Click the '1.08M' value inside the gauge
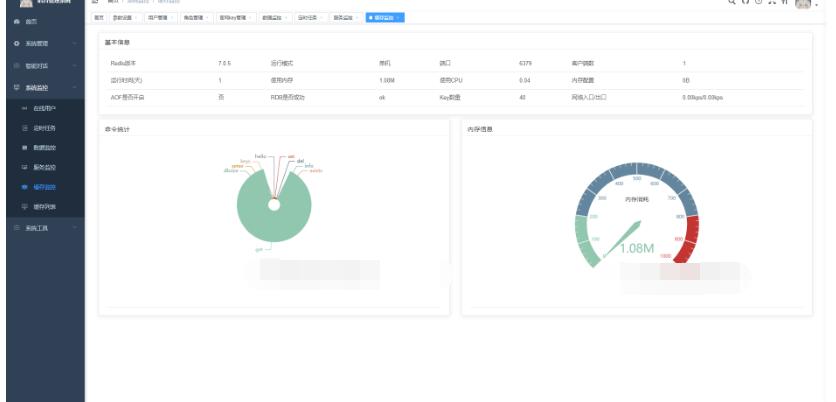Viewport: 836px width, 402px height. [x=637, y=248]
